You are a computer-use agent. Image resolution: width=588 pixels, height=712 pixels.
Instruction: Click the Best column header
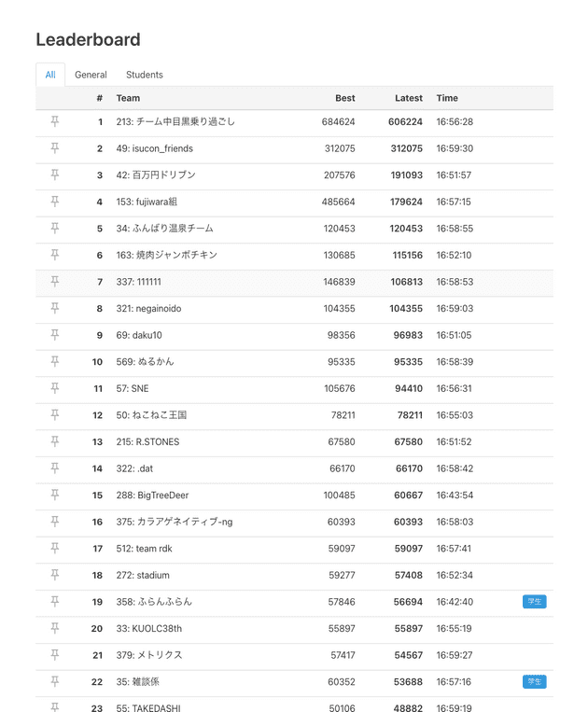pyautogui.click(x=344, y=98)
